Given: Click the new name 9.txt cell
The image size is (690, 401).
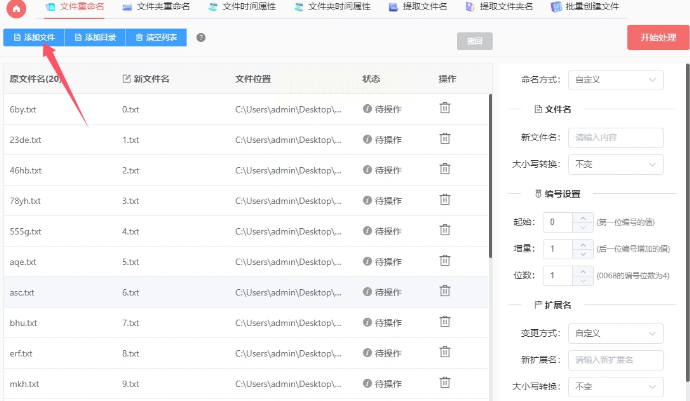Looking at the screenshot, I should [131, 384].
